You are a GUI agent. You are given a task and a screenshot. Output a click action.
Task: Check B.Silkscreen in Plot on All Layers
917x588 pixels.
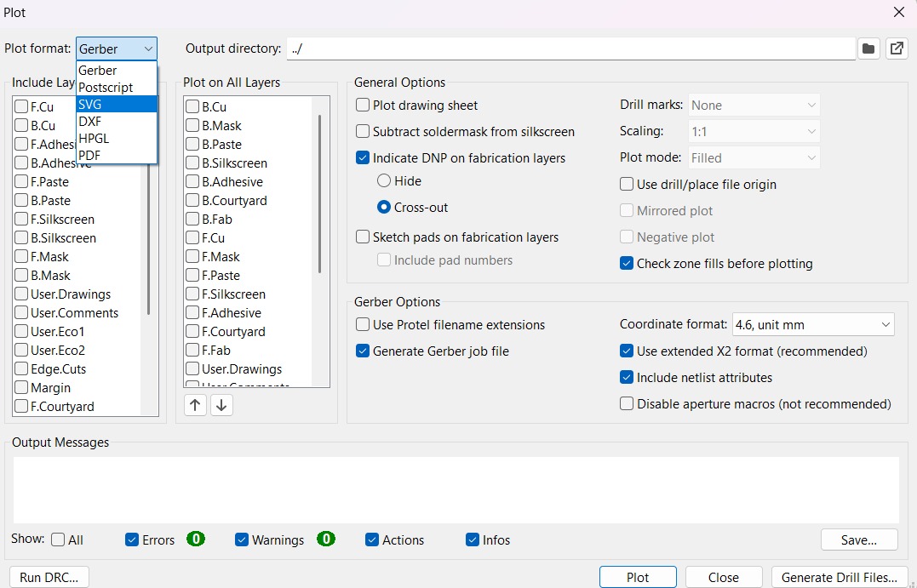point(192,163)
